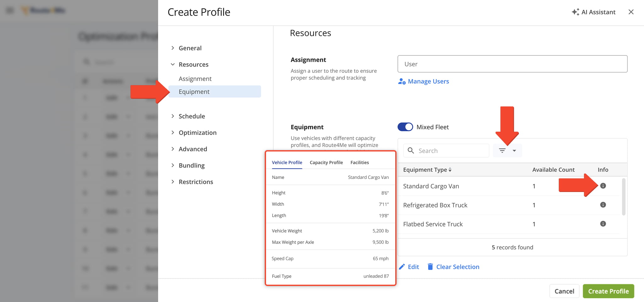Click the Create Profile button

click(x=608, y=291)
